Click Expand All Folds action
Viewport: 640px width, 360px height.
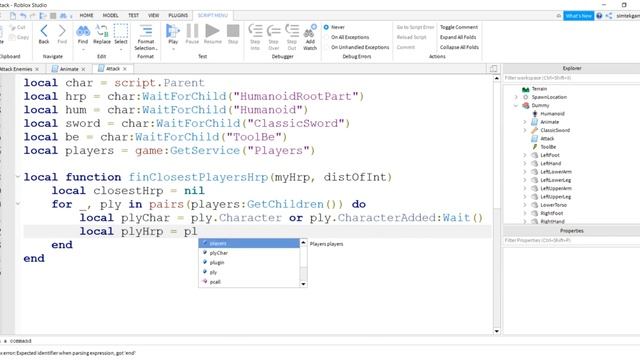(x=458, y=37)
